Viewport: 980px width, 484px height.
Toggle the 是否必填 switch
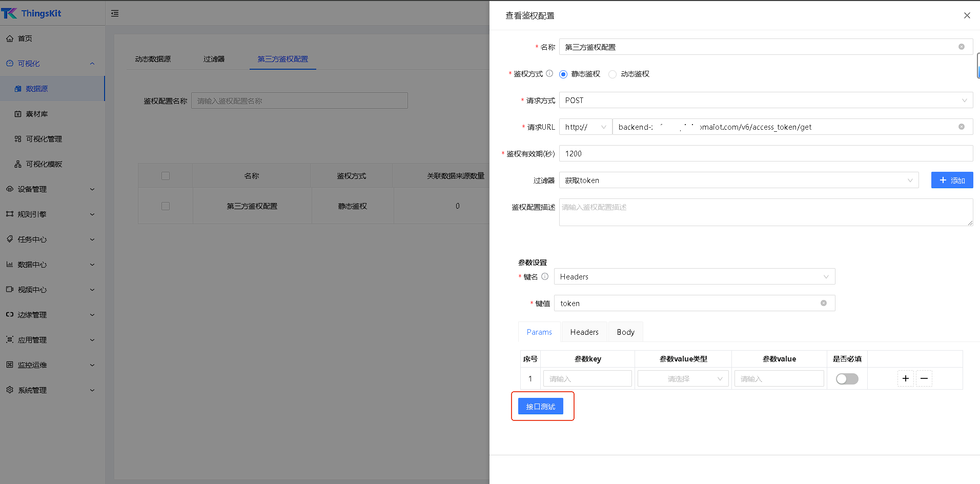(x=847, y=378)
